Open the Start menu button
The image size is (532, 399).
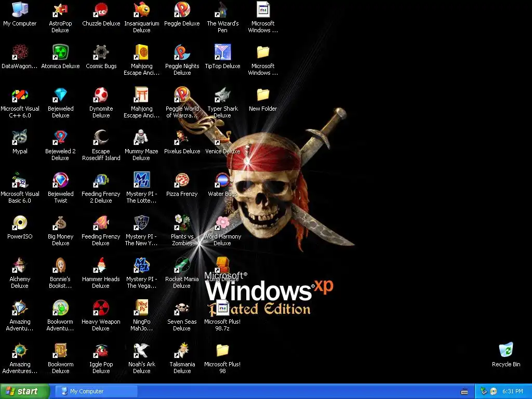25,391
